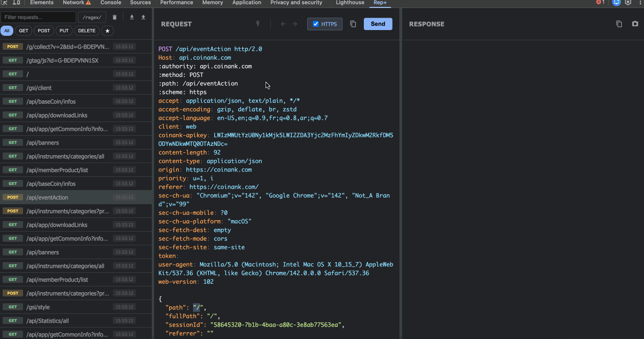
Task: Click the download/export requests icon
Action: coord(131,17)
